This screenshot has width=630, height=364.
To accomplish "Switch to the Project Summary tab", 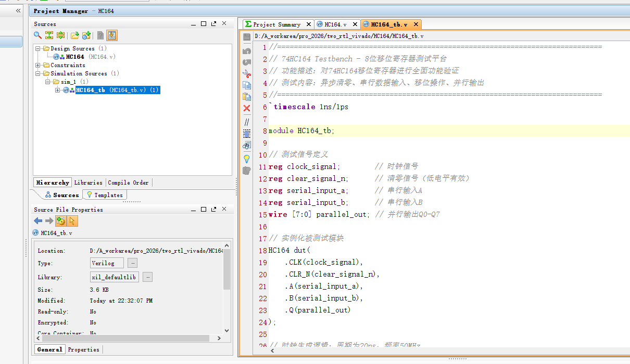I will pos(277,24).
